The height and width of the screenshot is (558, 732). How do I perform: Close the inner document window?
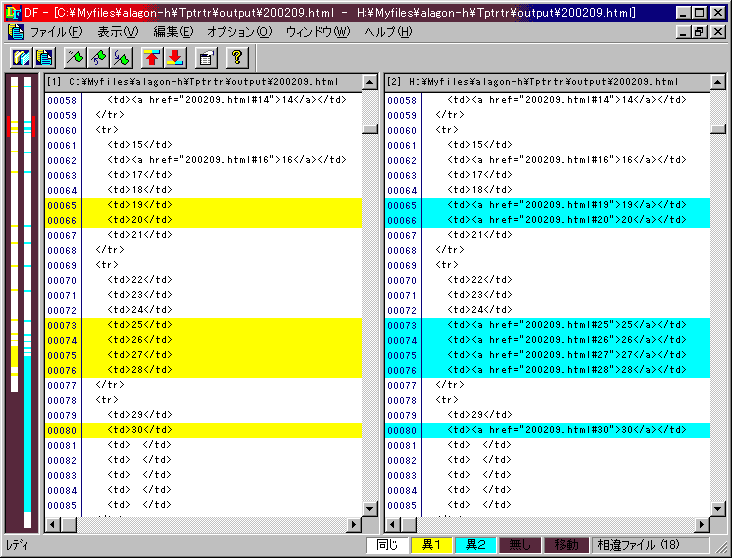(x=718, y=32)
